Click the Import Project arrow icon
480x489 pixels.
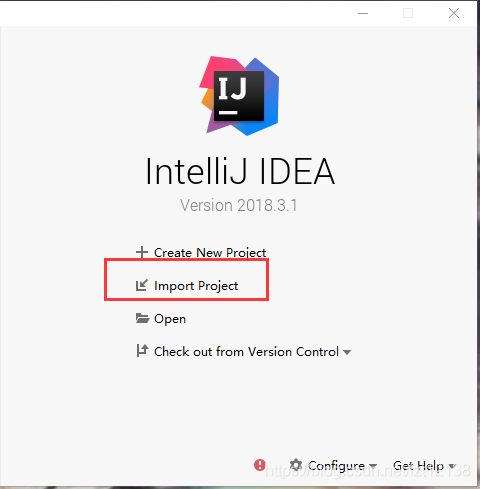142,285
